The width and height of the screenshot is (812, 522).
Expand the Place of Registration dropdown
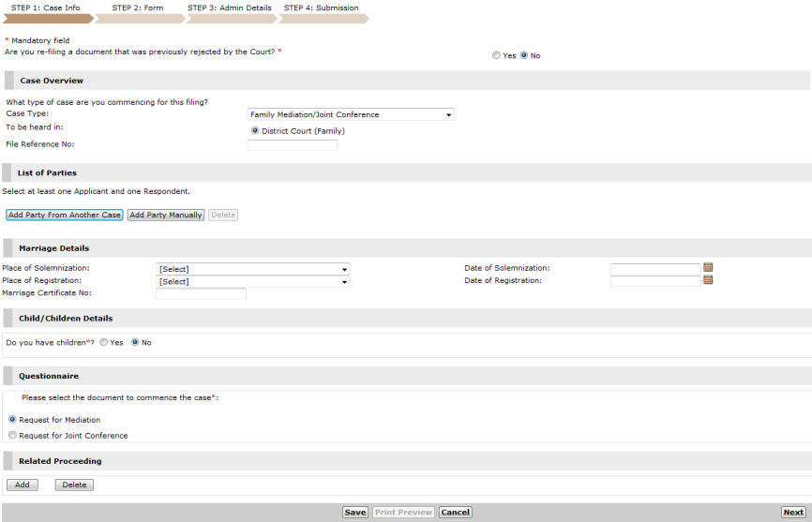(x=252, y=281)
